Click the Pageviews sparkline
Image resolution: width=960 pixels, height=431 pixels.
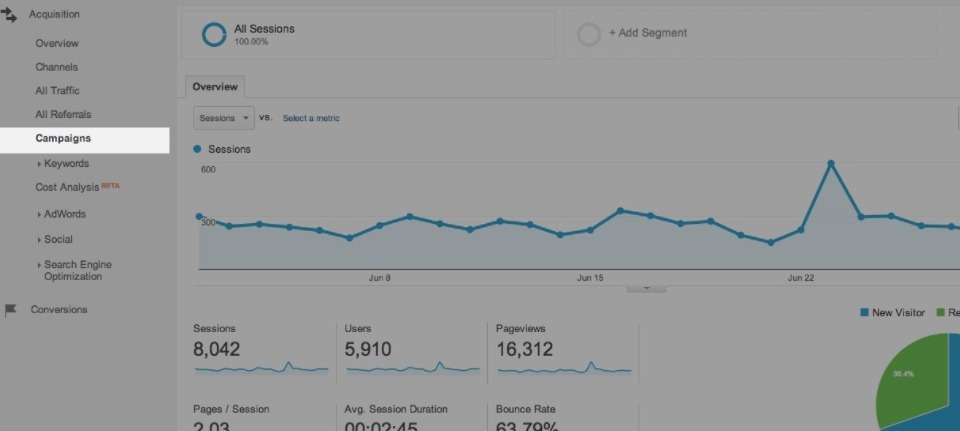click(x=564, y=368)
